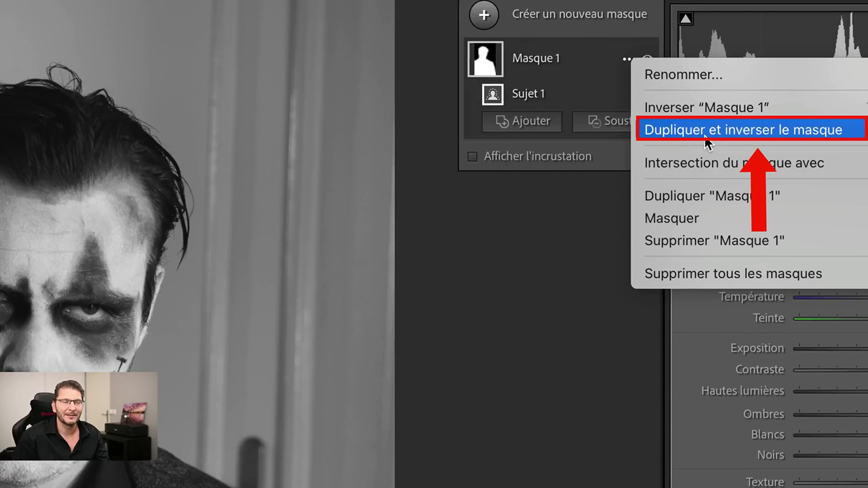Click Masquer in the context menu
The height and width of the screenshot is (488, 868).
click(671, 218)
